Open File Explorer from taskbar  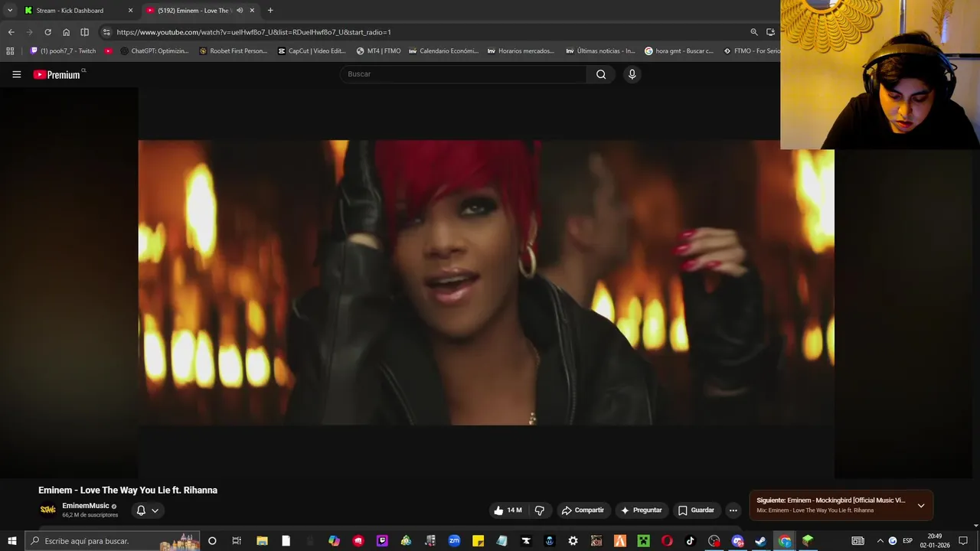[x=262, y=541]
